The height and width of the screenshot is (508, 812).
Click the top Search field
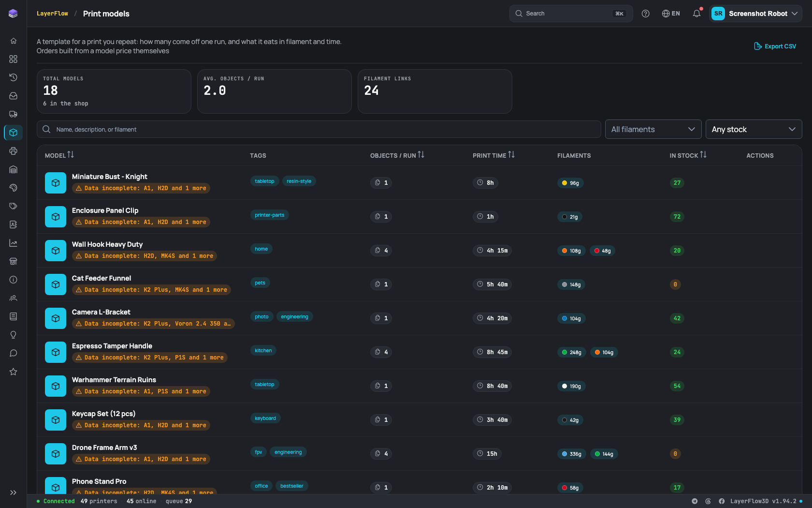coord(571,14)
